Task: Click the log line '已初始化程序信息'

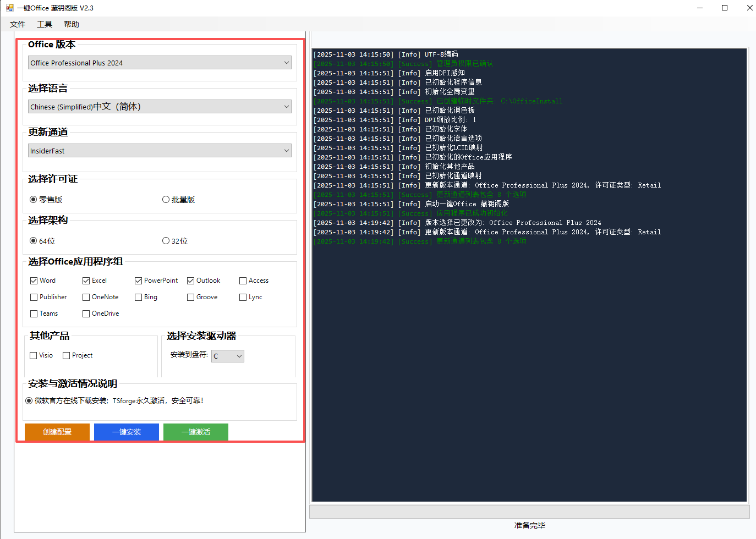Action: point(398,82)
